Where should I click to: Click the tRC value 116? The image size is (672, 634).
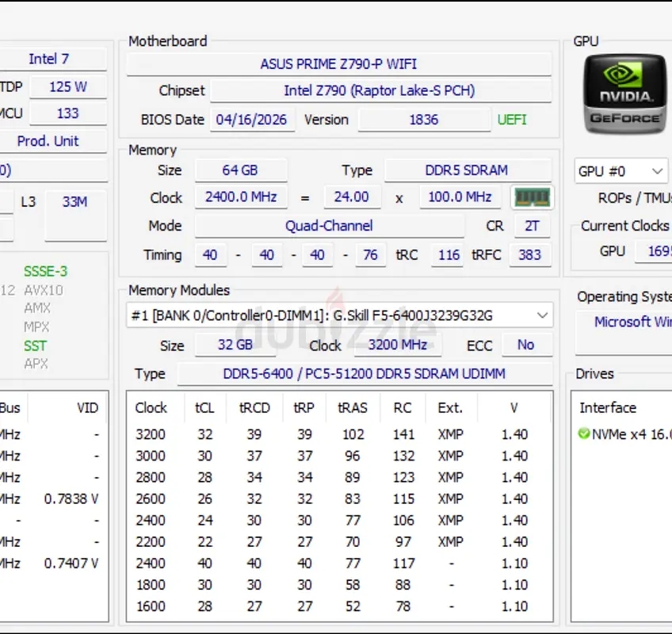click(x=449, y=255)
